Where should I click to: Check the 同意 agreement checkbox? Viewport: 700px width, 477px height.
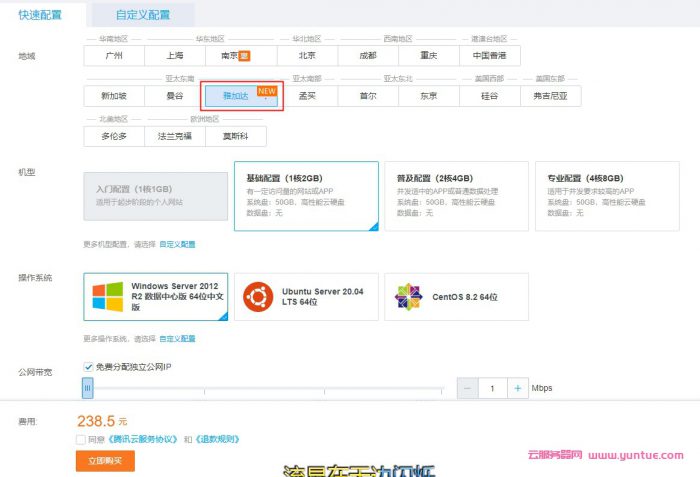(x=80, y=438)
